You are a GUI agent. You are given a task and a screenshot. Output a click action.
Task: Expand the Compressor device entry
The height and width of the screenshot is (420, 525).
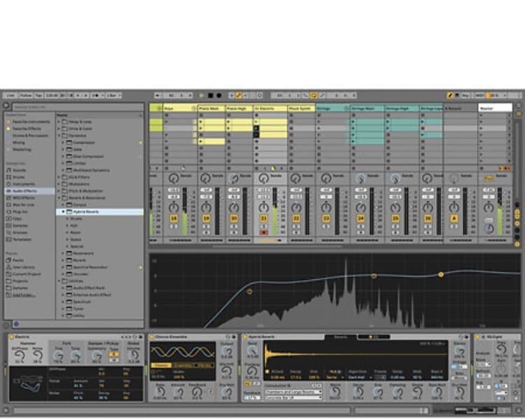tap(63, 142)
